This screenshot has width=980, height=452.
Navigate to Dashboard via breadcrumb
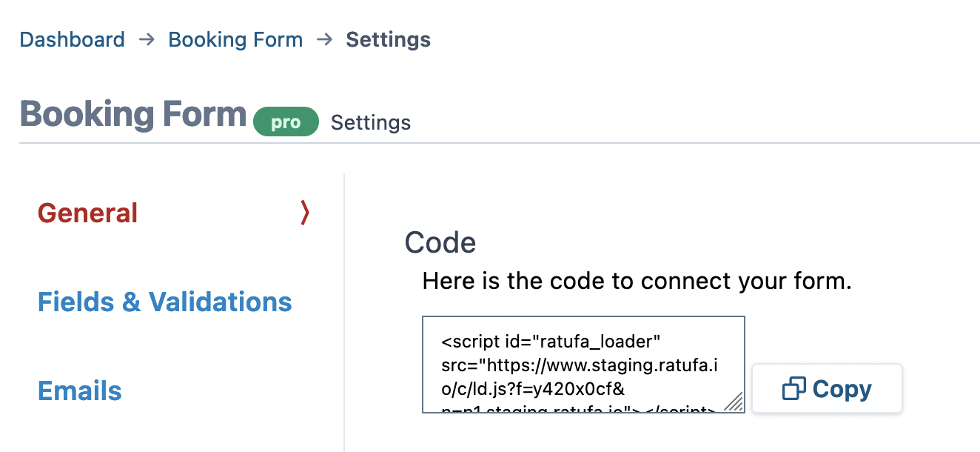72,39
